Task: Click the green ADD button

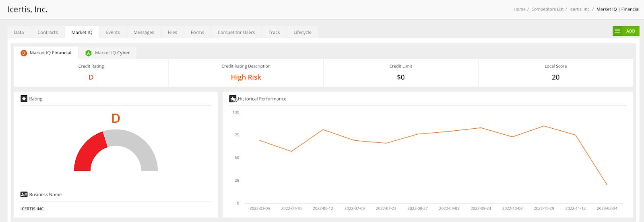Action: [x=631, y=31]
